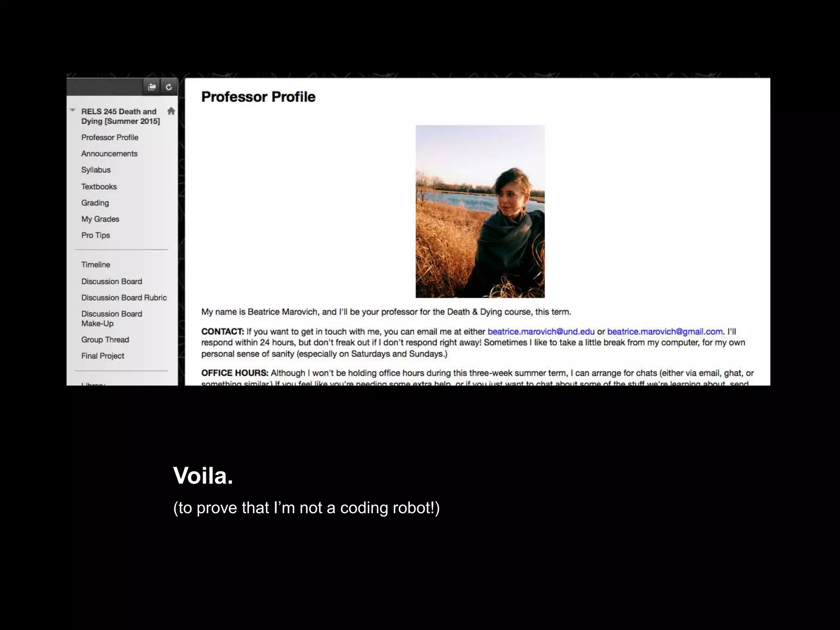Viewport: 840px width, 630px height.
Task: Open the My Grades menu item
Action: [100, 219]
